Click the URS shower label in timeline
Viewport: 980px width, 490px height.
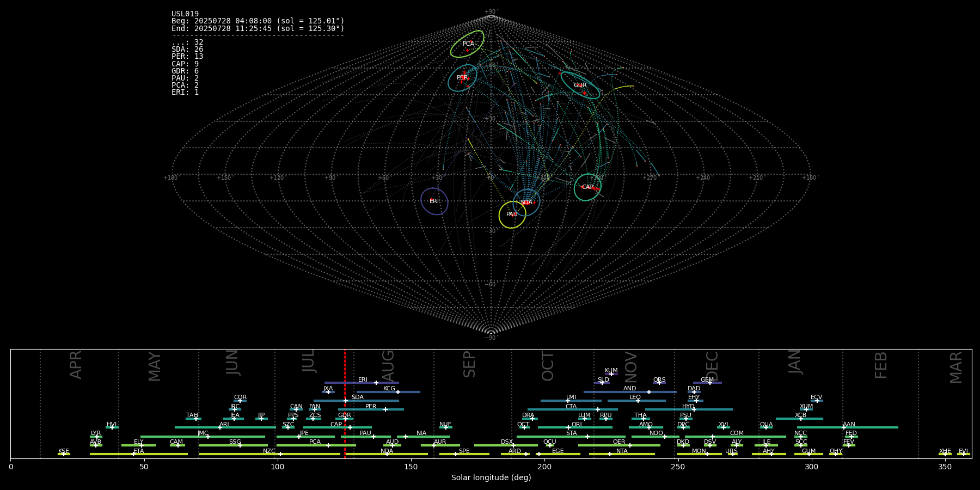point(732,451)
